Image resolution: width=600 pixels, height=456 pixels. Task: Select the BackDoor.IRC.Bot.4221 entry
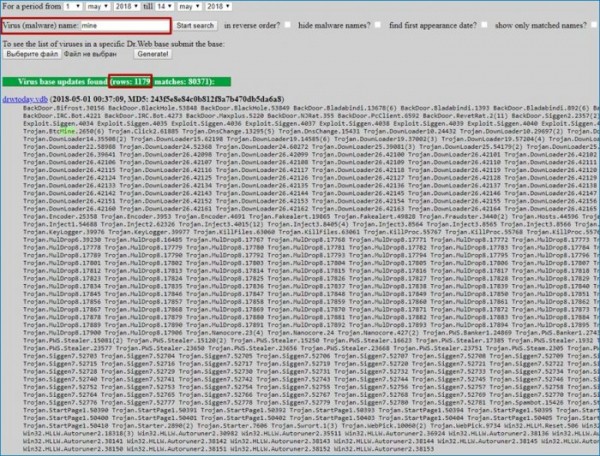tap(62, 116)
